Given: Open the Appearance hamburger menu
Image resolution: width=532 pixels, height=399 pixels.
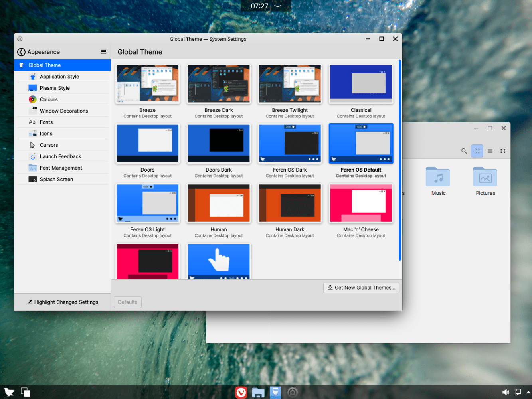Looking at the screenshot, I should click(x=103, y=52).
